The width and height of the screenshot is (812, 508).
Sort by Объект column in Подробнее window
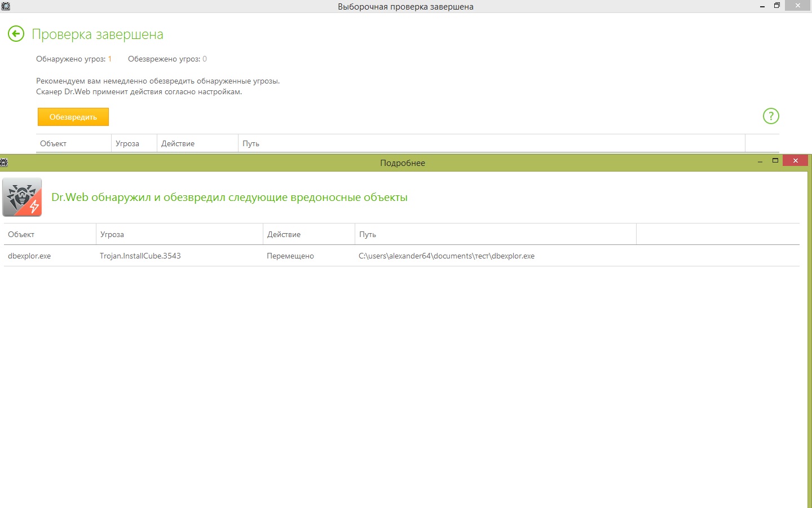tap(50, 234)
